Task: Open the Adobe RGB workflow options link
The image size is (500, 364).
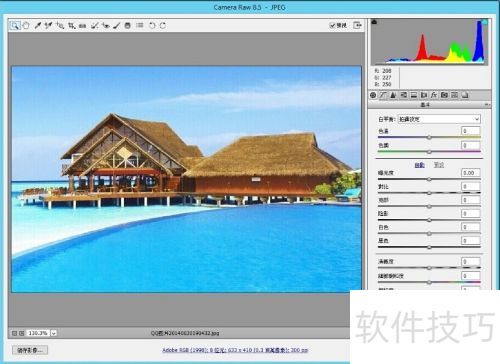Action: (235, 350)
